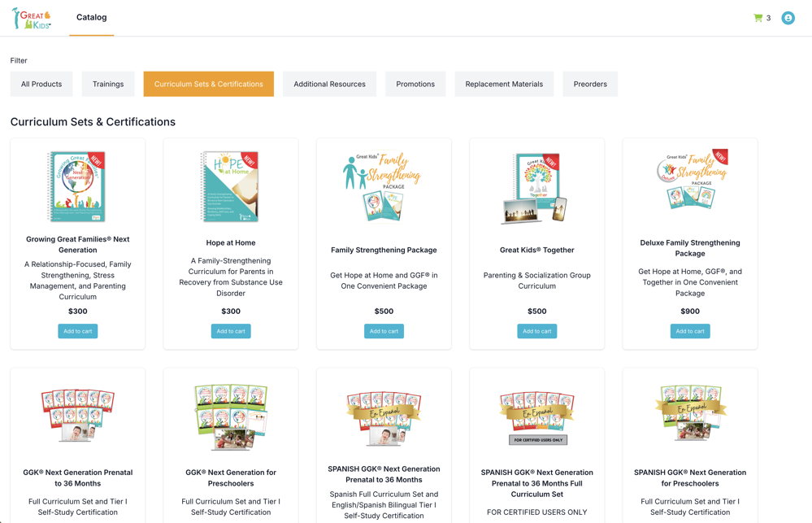Open the Catalog tab

(x=92, y=17)
